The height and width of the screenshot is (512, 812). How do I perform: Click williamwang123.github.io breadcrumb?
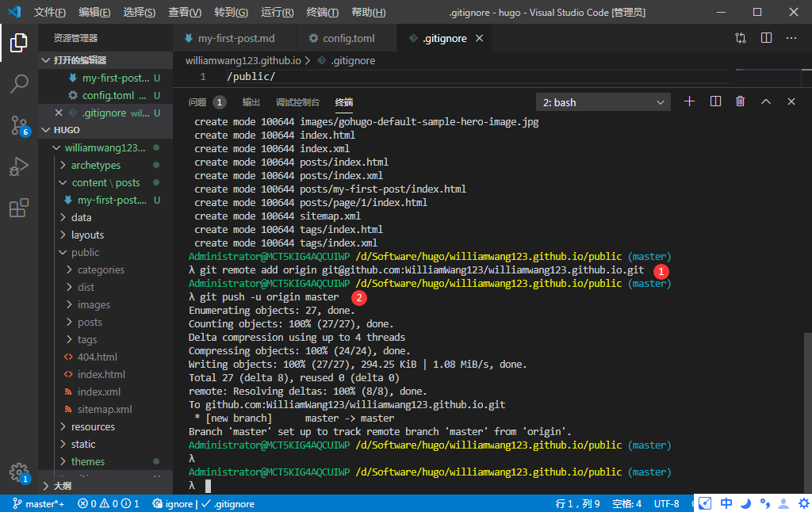[x=243, y=60]
